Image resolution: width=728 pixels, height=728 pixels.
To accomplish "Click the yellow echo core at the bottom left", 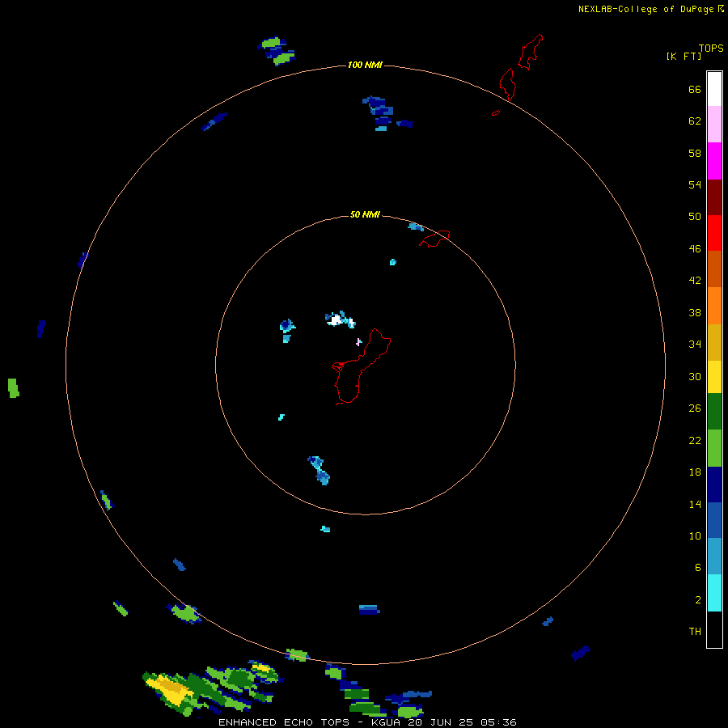I will (x=171, y=688).
